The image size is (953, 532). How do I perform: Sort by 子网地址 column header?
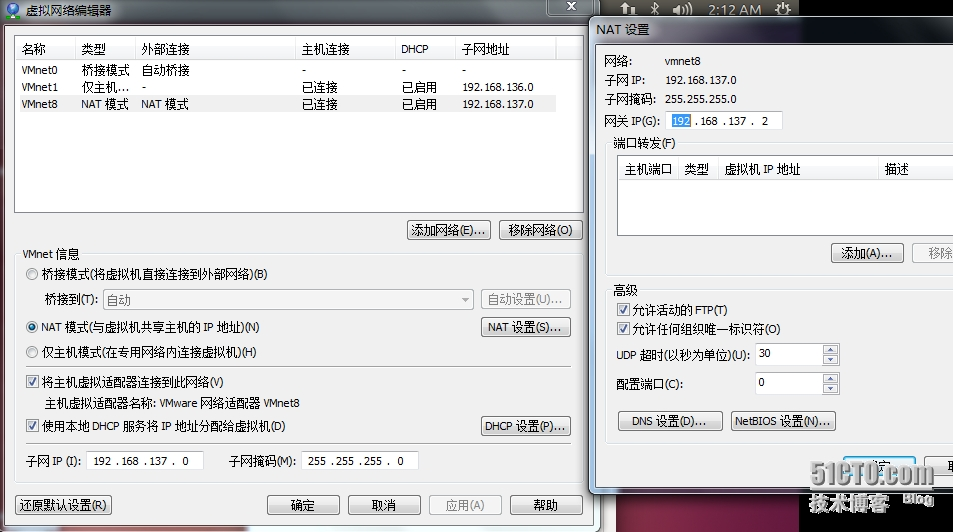(x=506, y=49)
